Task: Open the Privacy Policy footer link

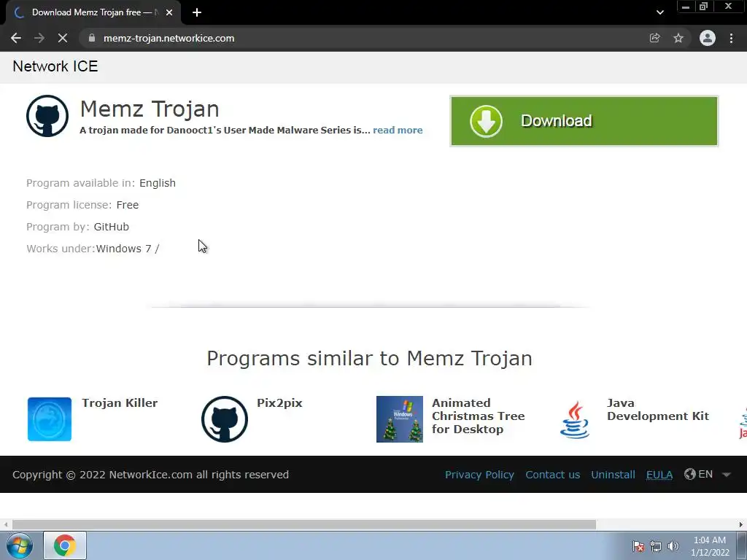Action: pos(479,475)
